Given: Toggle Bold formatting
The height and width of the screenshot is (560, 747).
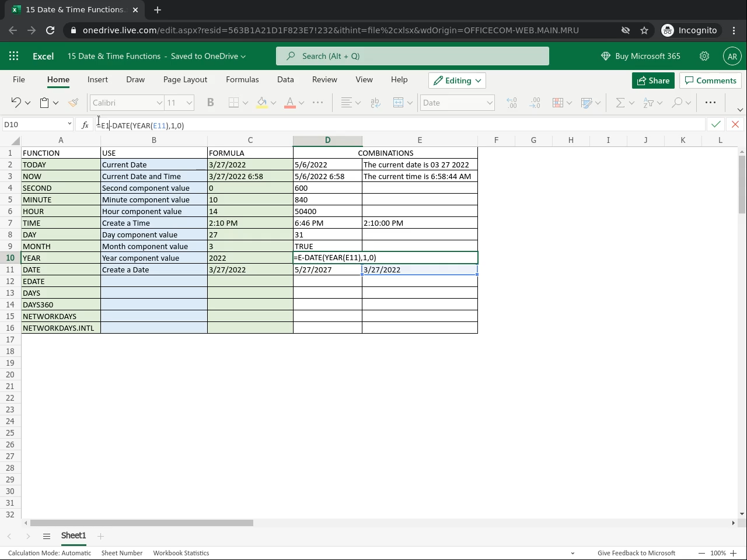Looking at the screenshot, I should coord(211,103).
